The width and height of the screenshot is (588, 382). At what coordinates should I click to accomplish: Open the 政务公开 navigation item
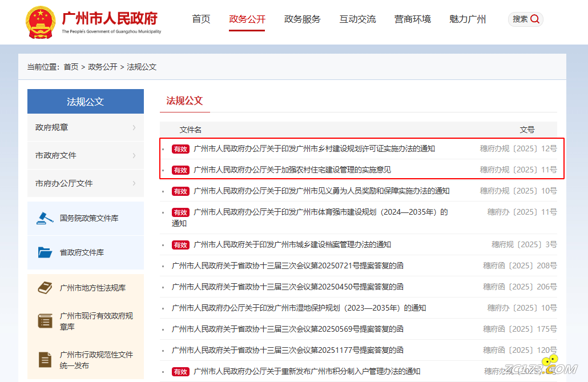tap(247, 19)
